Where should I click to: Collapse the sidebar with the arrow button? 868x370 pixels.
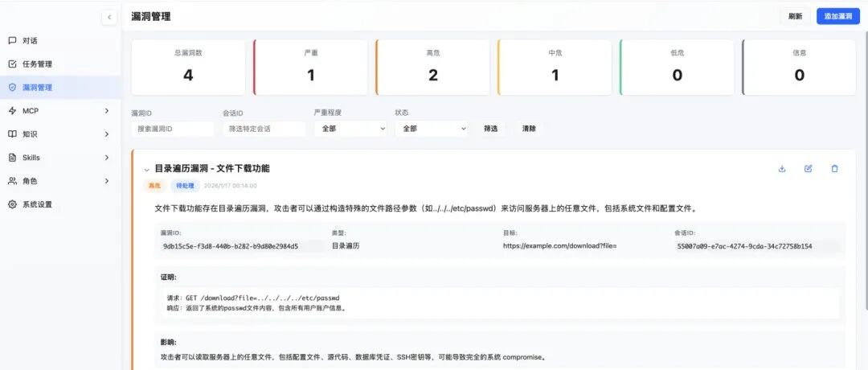[109, 17]
